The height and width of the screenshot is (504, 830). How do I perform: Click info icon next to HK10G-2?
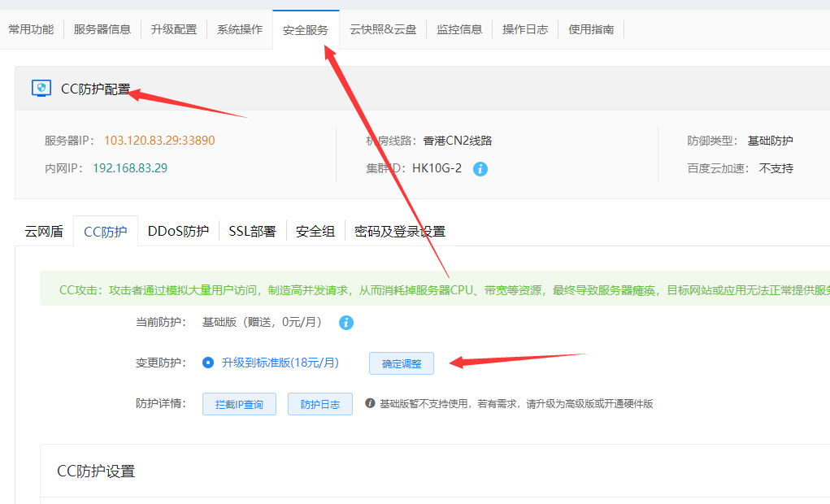[x=480, y=169]
